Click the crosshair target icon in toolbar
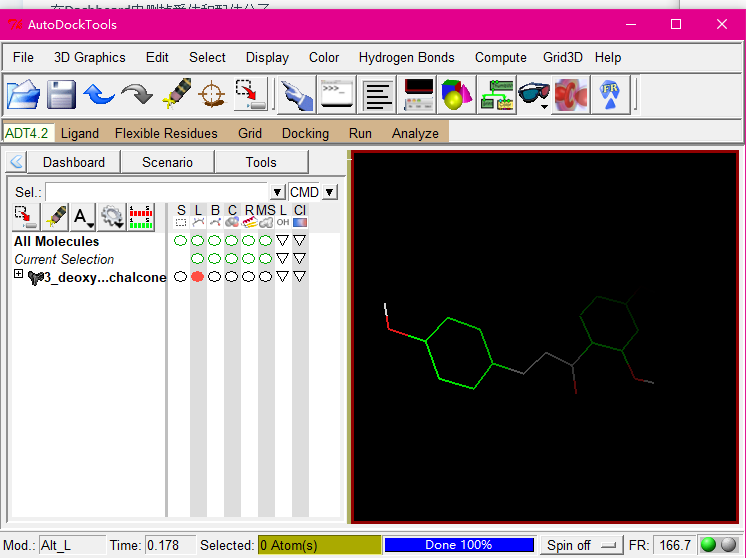 point(211,96)
